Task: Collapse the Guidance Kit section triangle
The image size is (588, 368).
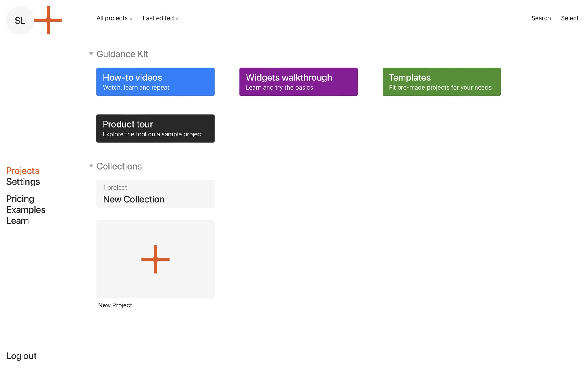Action: tap(91, 54)
